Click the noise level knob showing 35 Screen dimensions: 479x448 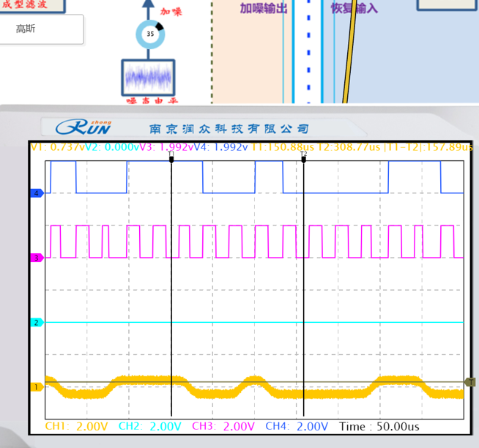[150, 34]
